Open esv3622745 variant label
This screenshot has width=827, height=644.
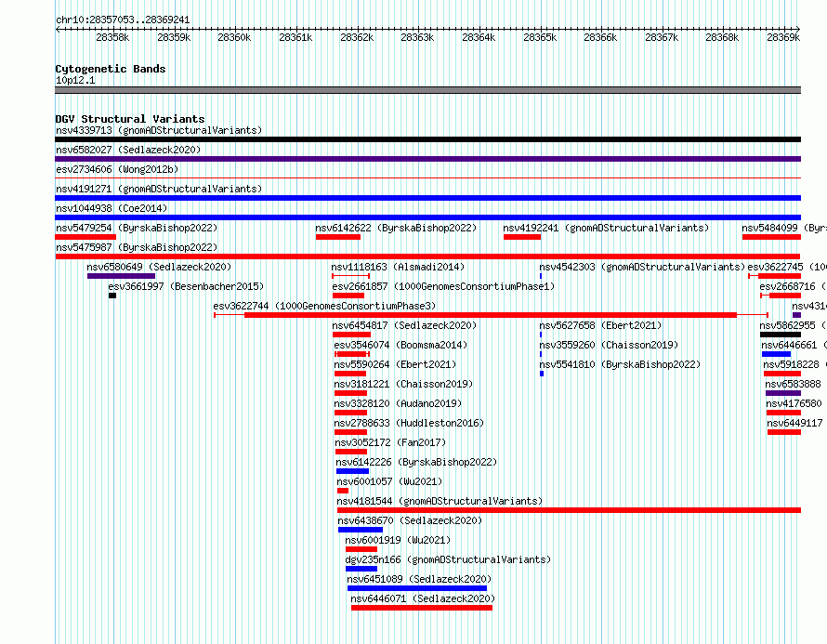pos(787,267)
